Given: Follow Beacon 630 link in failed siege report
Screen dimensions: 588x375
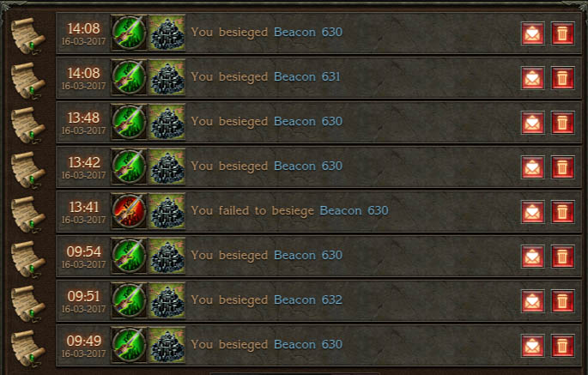Looking at the screenshot, I should [354, 211].
